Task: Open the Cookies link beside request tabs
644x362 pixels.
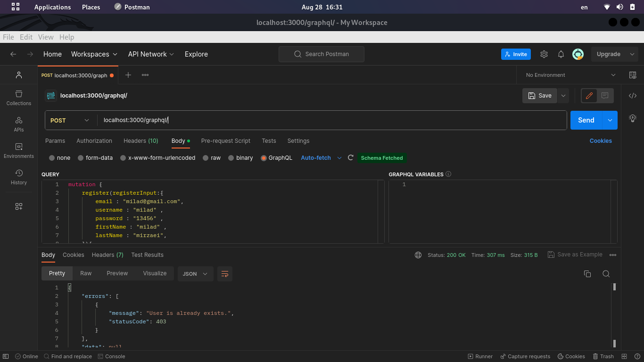Action: (601, 141)
